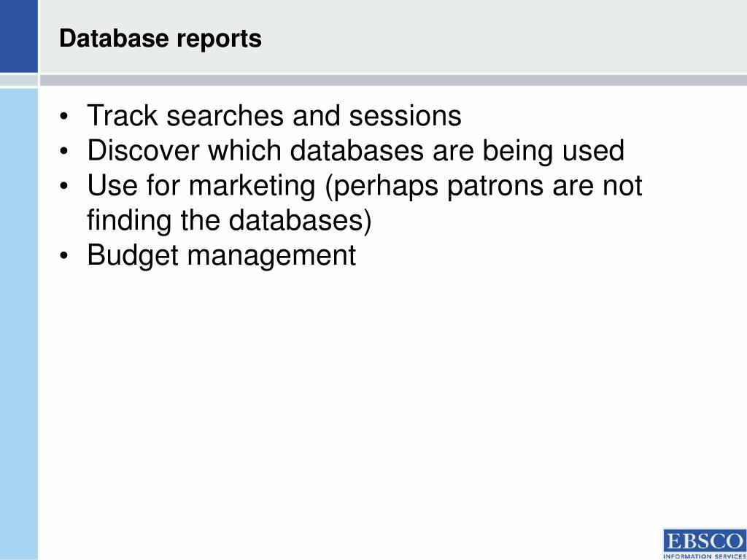Click the Use for marketing bullet text
The height and width of the screenshot is (560, 747).
point(365,186)
